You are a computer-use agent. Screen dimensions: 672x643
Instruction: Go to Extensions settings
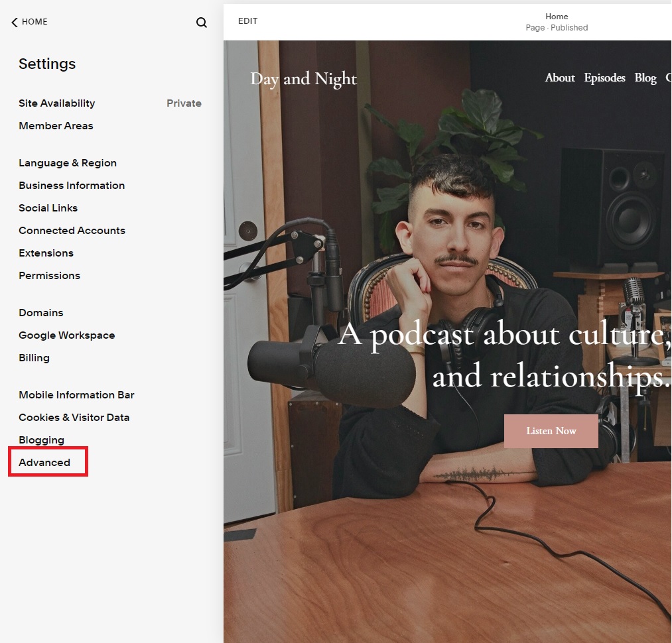tap(46, 253)
